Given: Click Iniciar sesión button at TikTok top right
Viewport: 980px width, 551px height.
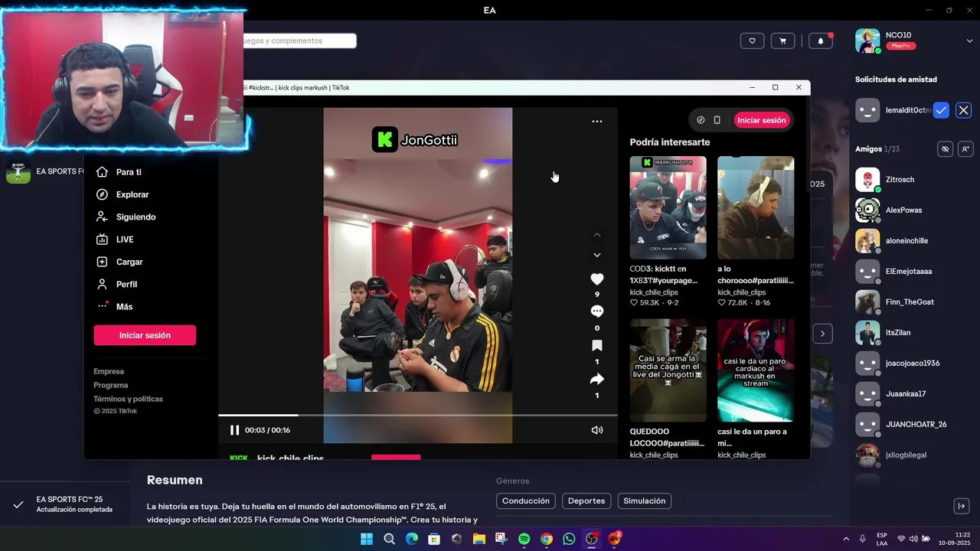Looking at the screenshot, I should coord(761,120).
